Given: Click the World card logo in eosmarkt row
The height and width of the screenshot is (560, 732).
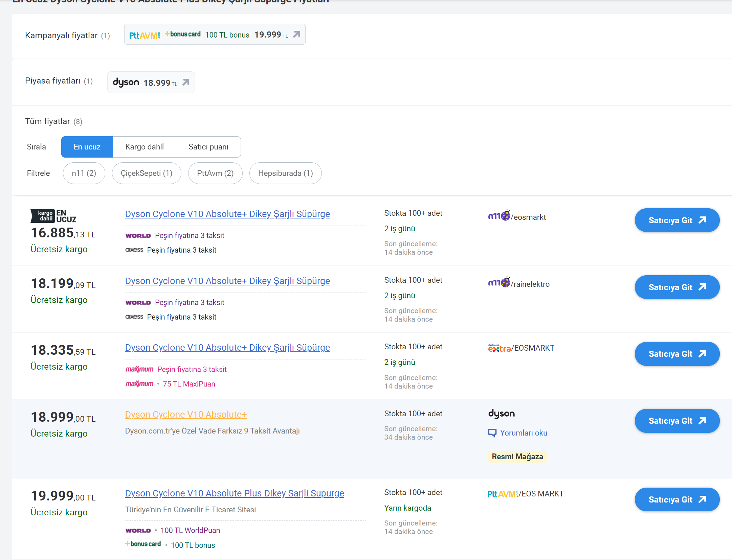Looking at the screenshot, I should coord(138,236).
